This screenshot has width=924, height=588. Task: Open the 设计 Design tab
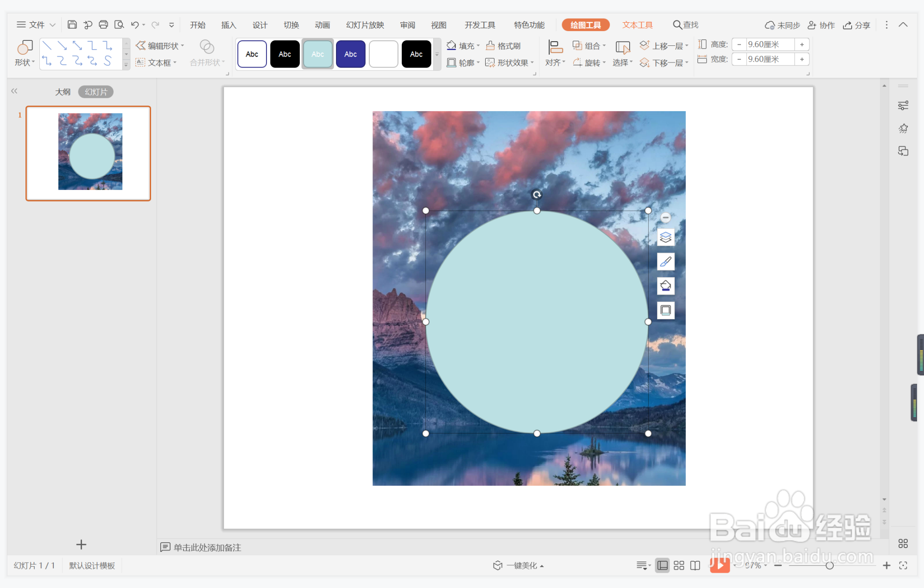point(259,25)
